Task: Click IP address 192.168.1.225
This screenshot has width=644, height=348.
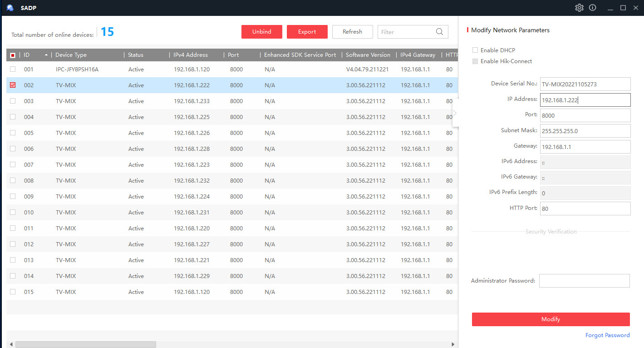Action: pos(192,117)
